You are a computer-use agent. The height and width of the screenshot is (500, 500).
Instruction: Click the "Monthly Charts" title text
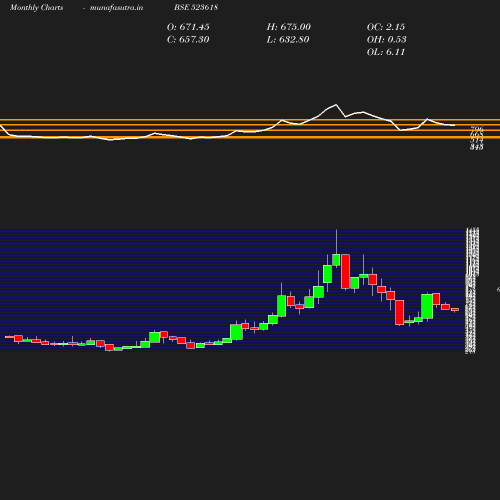(x=36, y=7)
